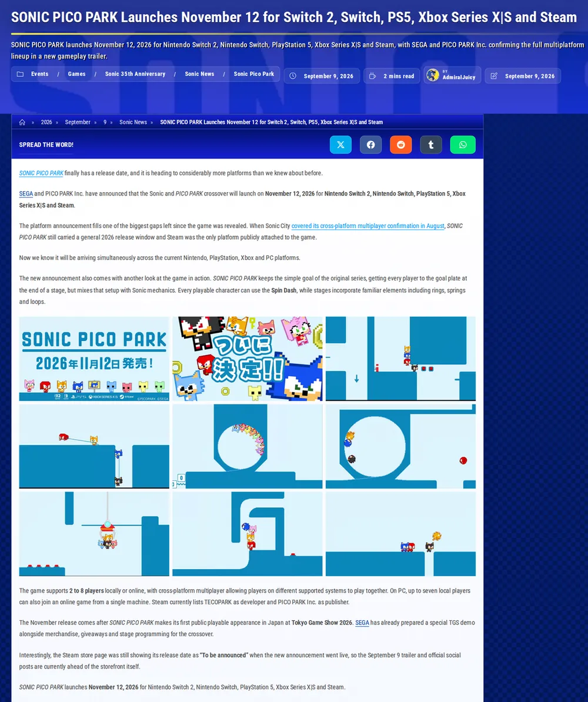This screenshot has height=702, width=588.
Task: Click the September 9, 2026 publish date
Action: (328, 76)
